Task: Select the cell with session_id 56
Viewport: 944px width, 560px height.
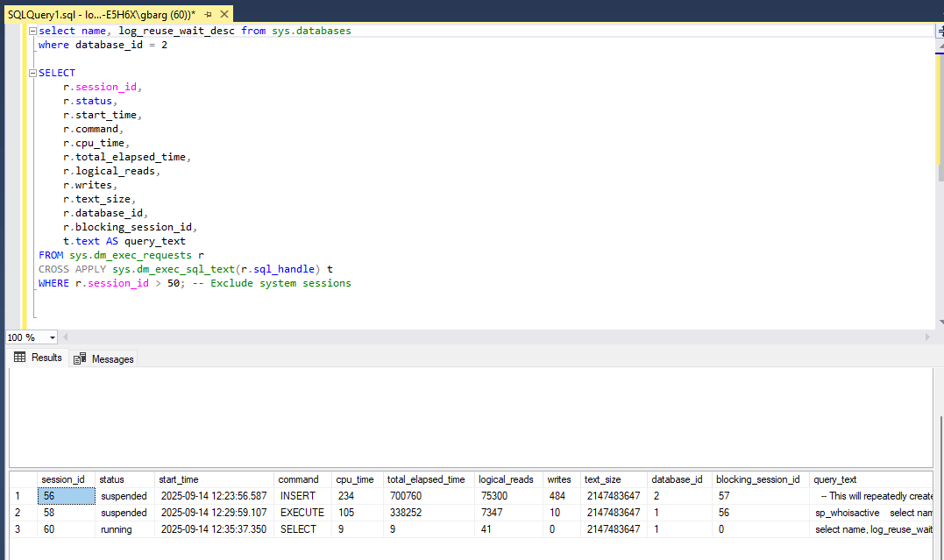Action: (x=65, y=496)
